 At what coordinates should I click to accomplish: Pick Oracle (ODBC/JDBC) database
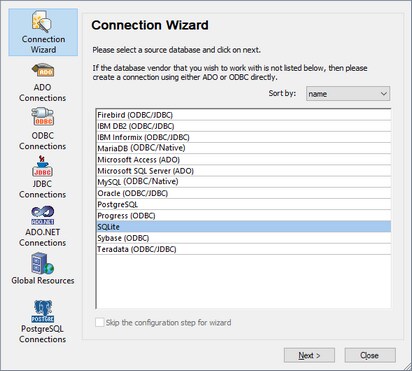tap(243, 193)
